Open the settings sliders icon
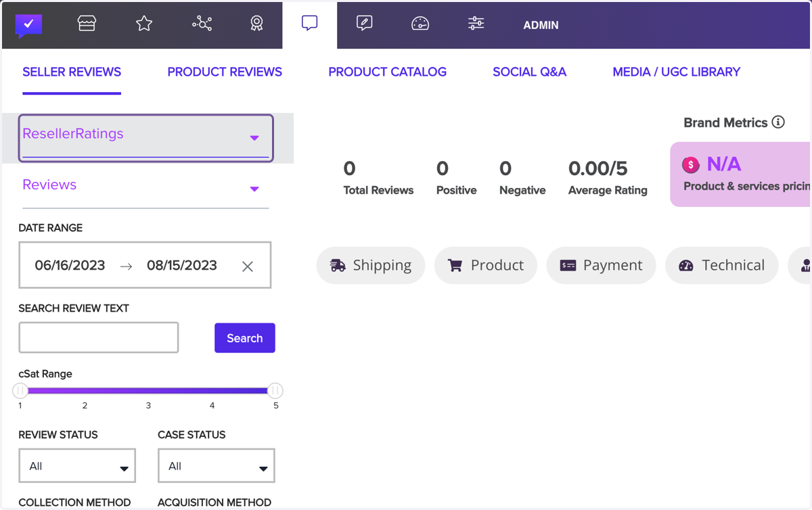Image resolution: width=812 pixels, height=510 pixels. pos(476,24)
